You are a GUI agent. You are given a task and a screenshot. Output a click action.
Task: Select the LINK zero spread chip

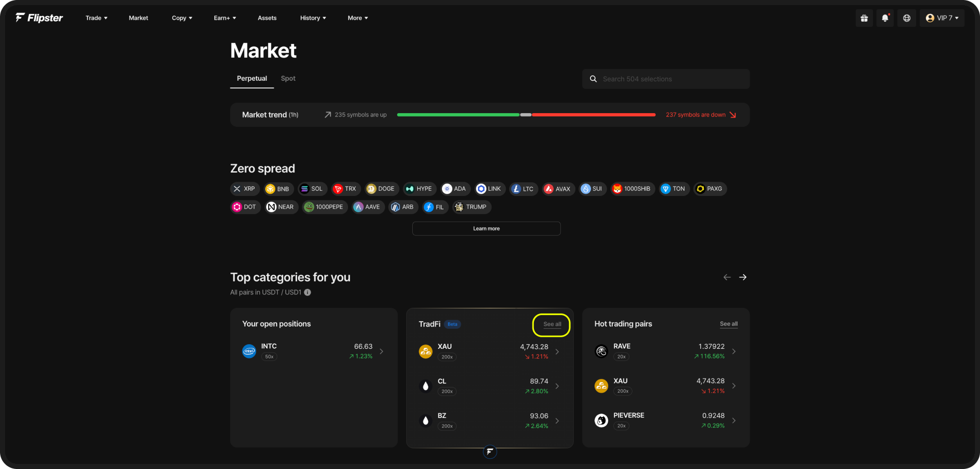tap(490, 189)
